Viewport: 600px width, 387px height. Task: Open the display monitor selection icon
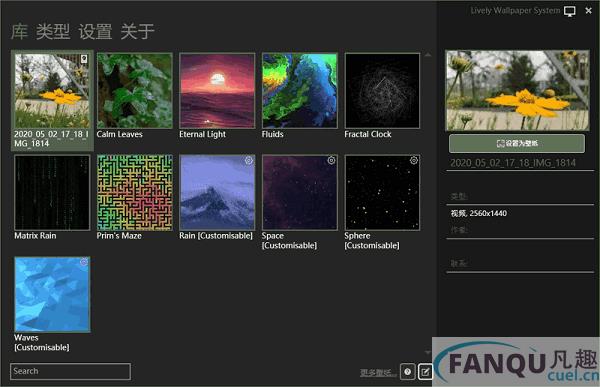tap(569, 11)
